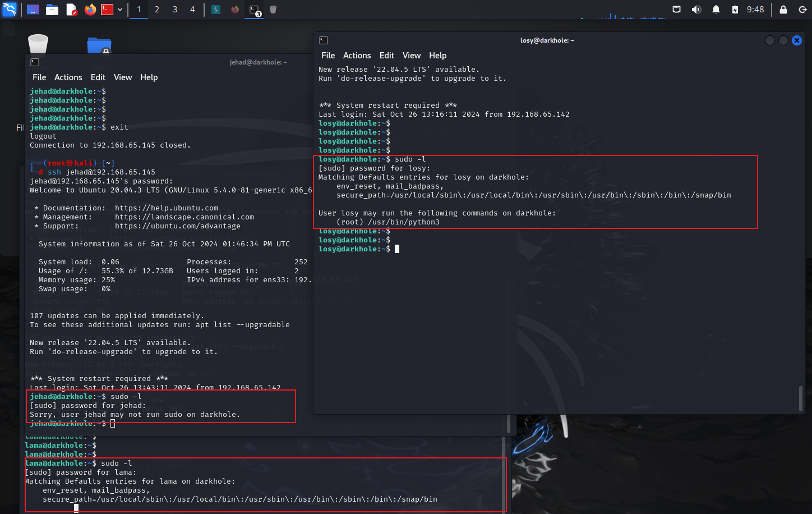Click the grouped terminal windows taskbar button
This screenshot has height=514, width=812.
[255, 10]
